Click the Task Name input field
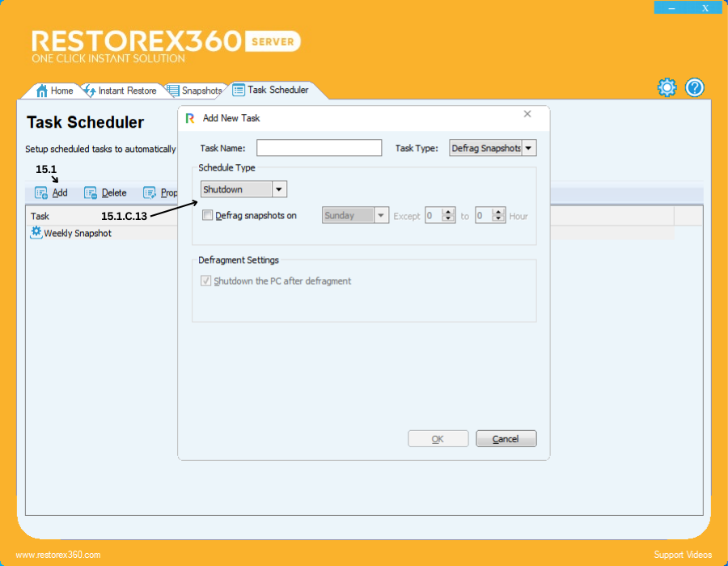 (x=319, y=148)
